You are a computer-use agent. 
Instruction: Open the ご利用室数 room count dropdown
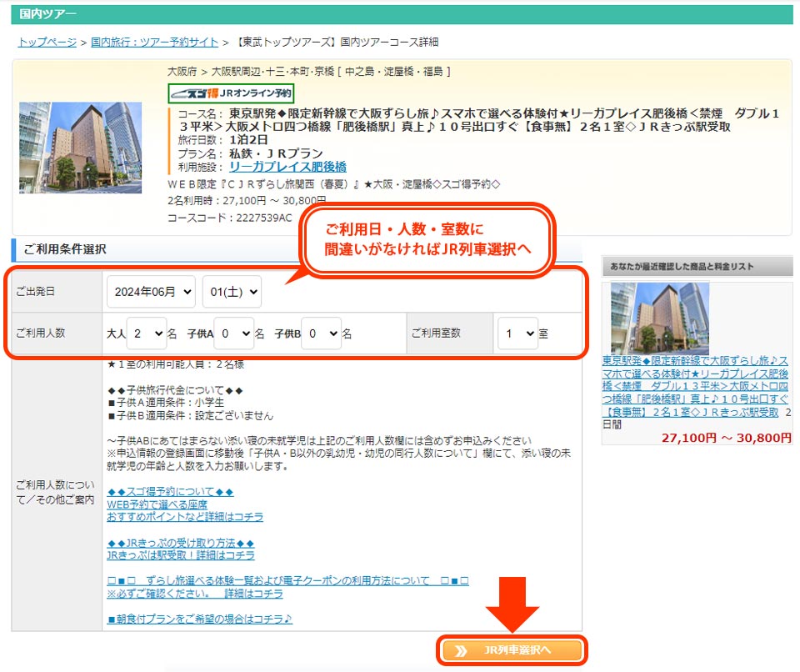(x=517, y=333)
